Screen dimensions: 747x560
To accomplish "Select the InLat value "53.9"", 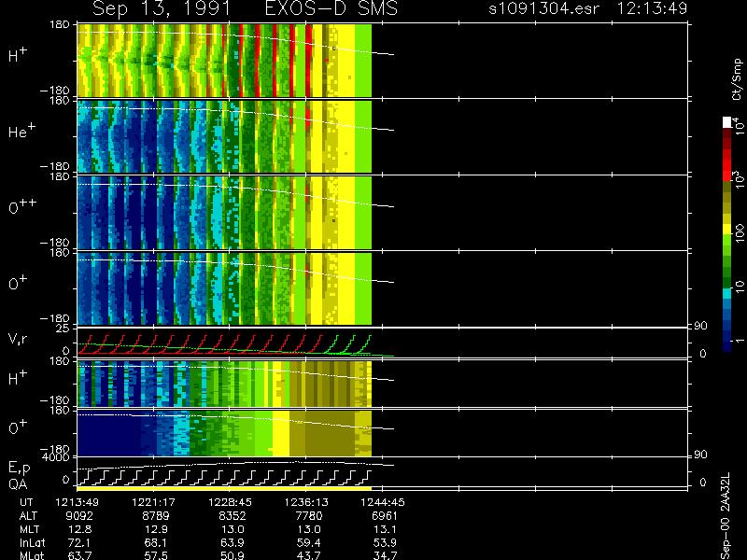I will pyautogui.click(x=385, y=542).
